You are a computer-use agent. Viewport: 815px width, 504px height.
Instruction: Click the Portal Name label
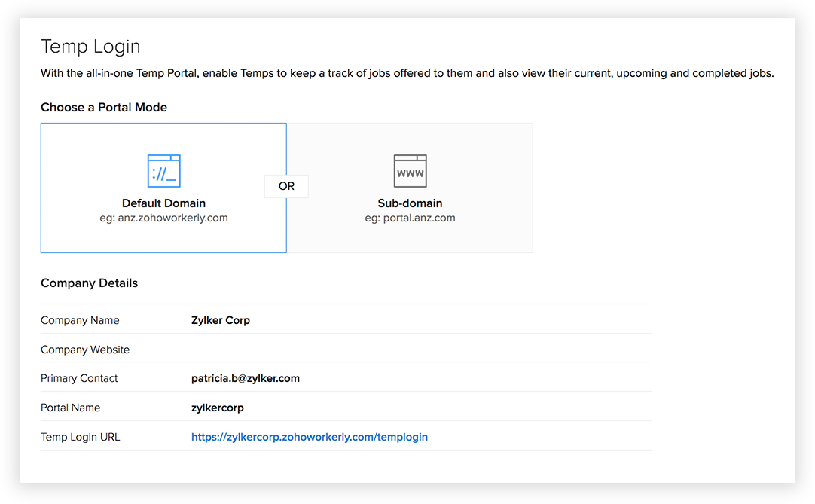click(71, 408)
